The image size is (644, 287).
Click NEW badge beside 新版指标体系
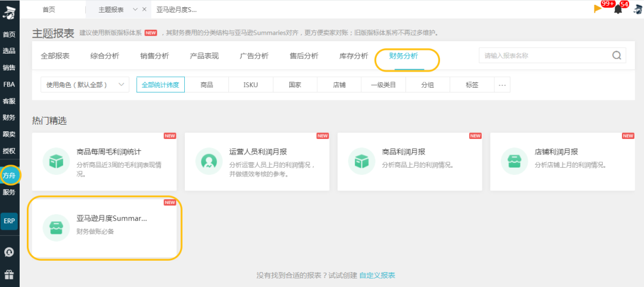pyautogui.click(x=151, y=33)
